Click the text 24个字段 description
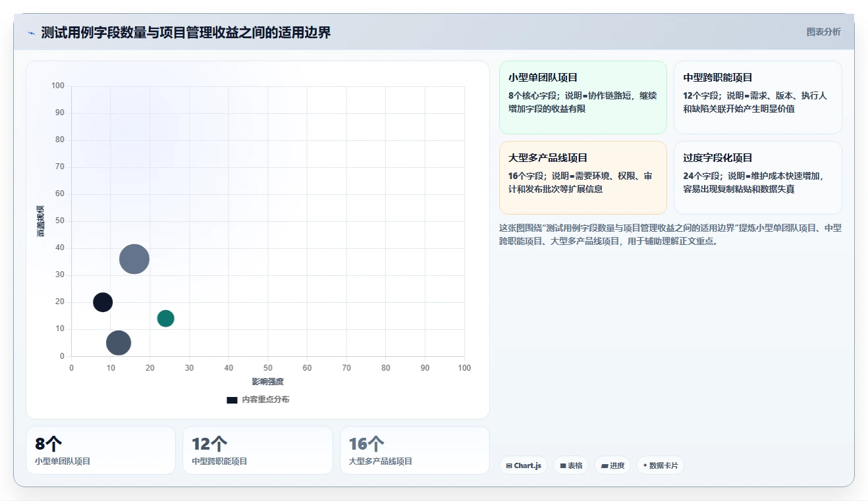The image size is (868, 501). point(753,182)
